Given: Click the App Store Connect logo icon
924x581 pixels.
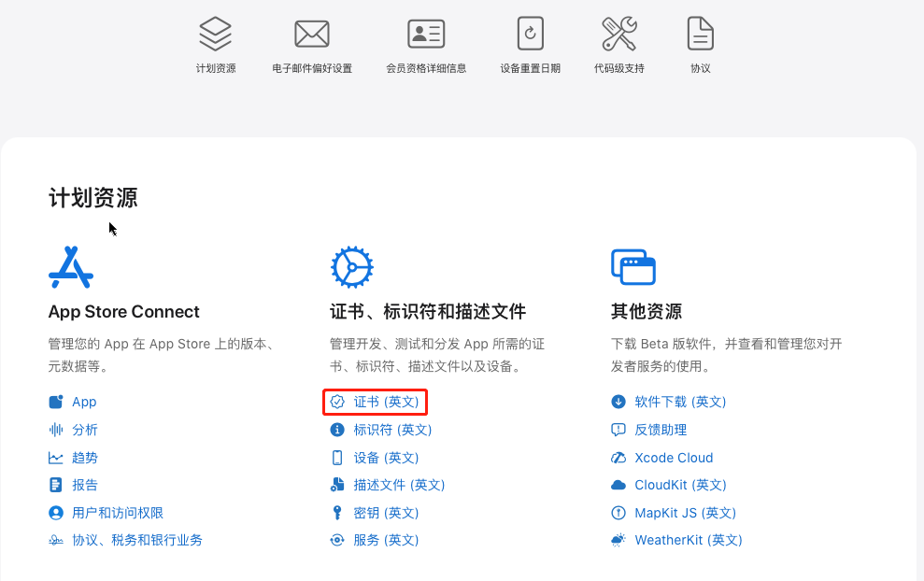Looking at the screenshot, I should coord(71,267).
